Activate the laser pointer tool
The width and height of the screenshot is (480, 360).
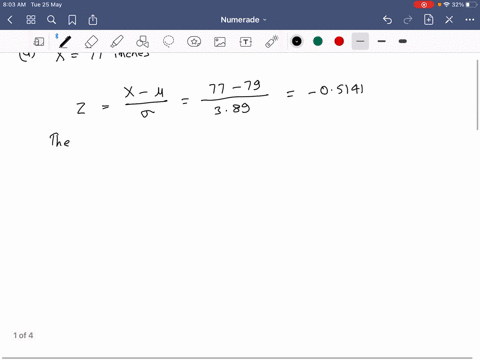[x=272, y=42]
